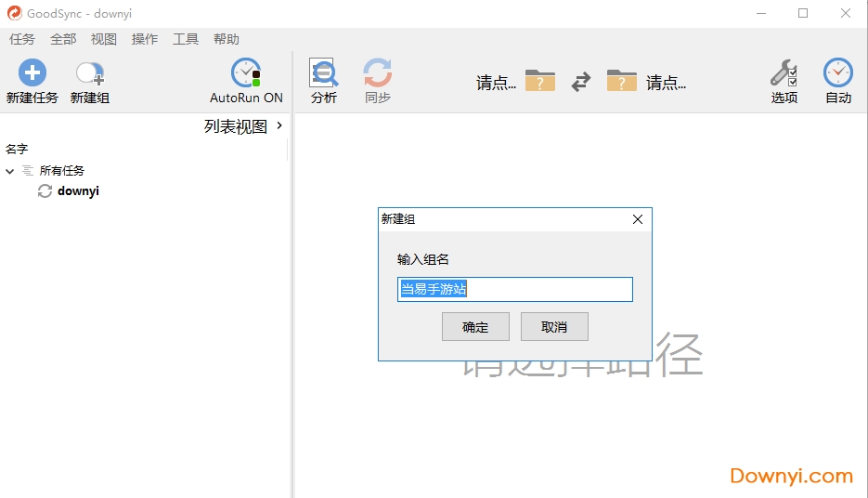Click the left path text 请点...

pos(496,83)
